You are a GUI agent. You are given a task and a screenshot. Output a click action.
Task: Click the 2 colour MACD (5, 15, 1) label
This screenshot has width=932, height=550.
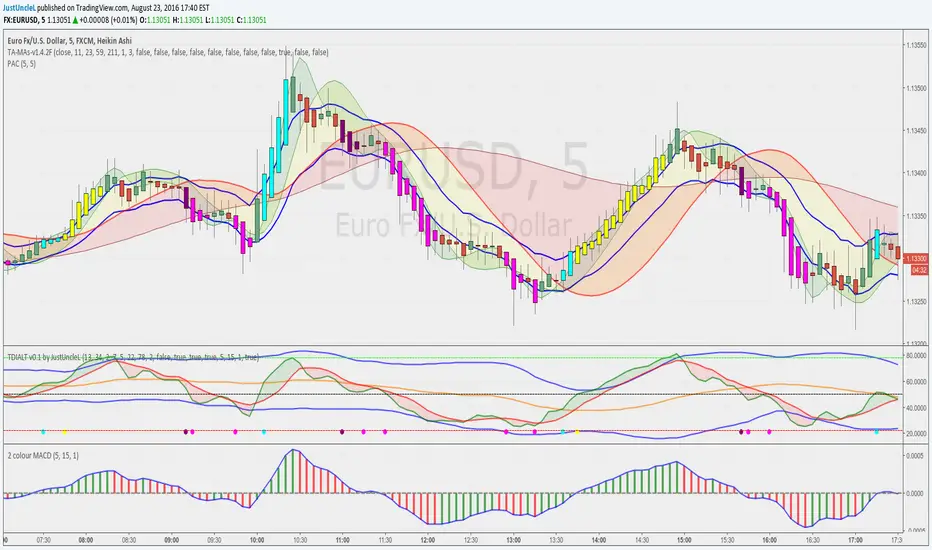click(43, 455)
